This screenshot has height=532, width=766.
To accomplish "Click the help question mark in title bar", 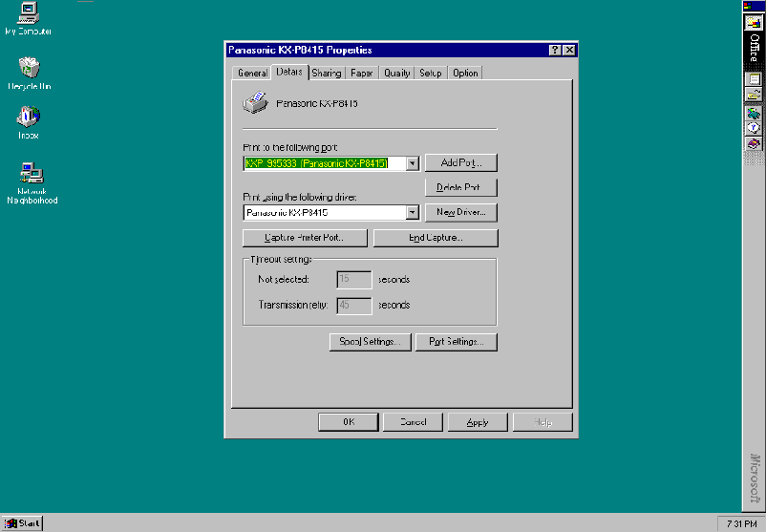I will point(555,50).
